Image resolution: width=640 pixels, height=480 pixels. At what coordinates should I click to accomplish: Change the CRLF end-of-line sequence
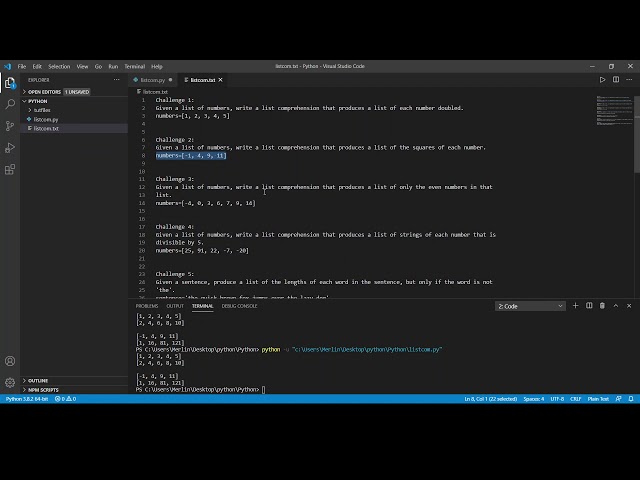[x=576, y=399]
